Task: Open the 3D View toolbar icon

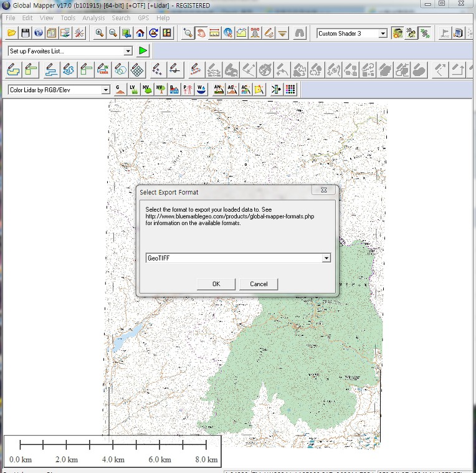Action: pyautogui.click(x=411, y=33)
